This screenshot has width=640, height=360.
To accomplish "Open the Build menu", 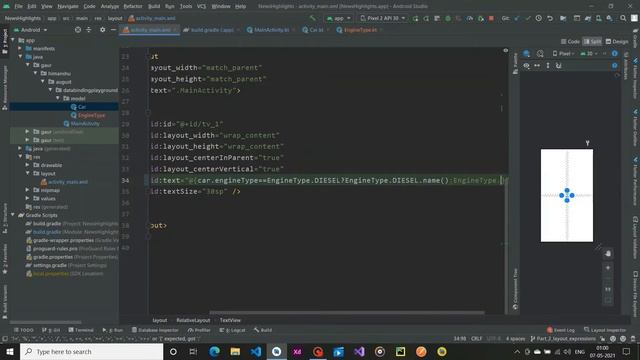I will 154,6.
